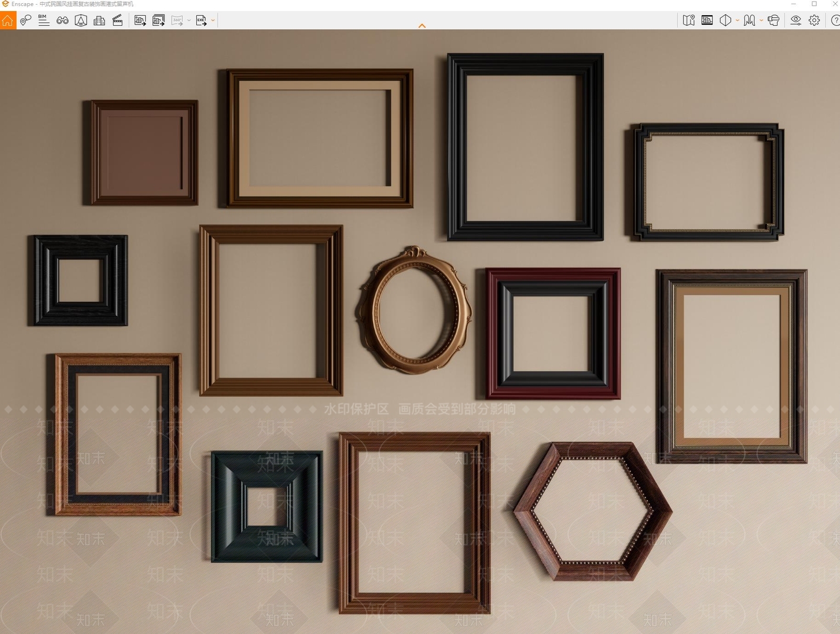Open General Settings gear icon

pyautogui.click(x=814, y=20)
